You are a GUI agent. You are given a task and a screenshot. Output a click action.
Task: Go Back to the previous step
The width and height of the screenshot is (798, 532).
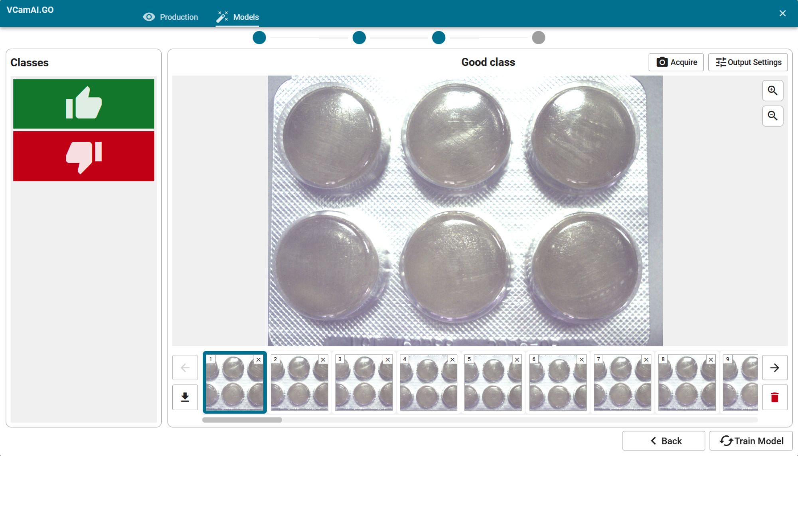[x=664, y=441]
